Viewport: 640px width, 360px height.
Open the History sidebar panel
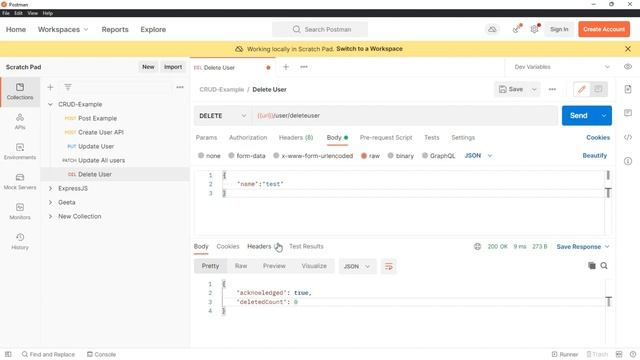[20, 241]
